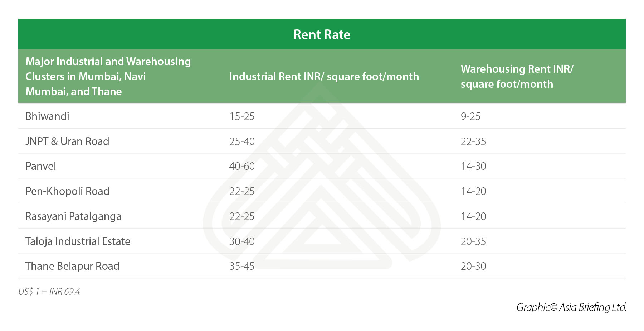Select the 'Rasayani Patalganga' row label

(x=73, y=216)
